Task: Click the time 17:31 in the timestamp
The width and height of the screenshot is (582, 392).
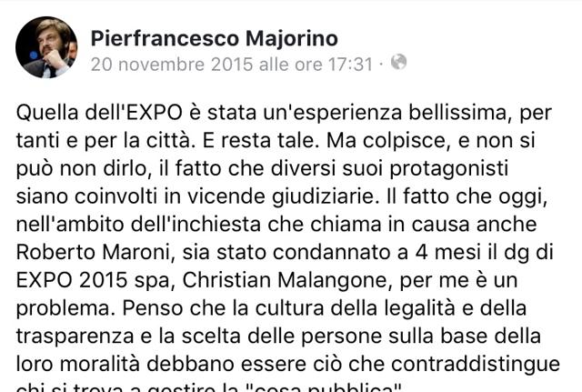Action: tap(350, 65)
